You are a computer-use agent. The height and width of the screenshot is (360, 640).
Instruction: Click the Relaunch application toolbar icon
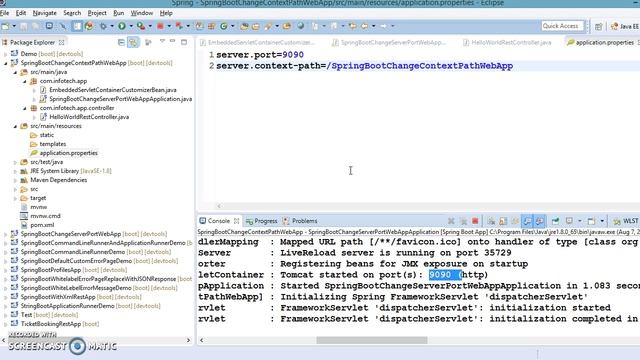179,26
